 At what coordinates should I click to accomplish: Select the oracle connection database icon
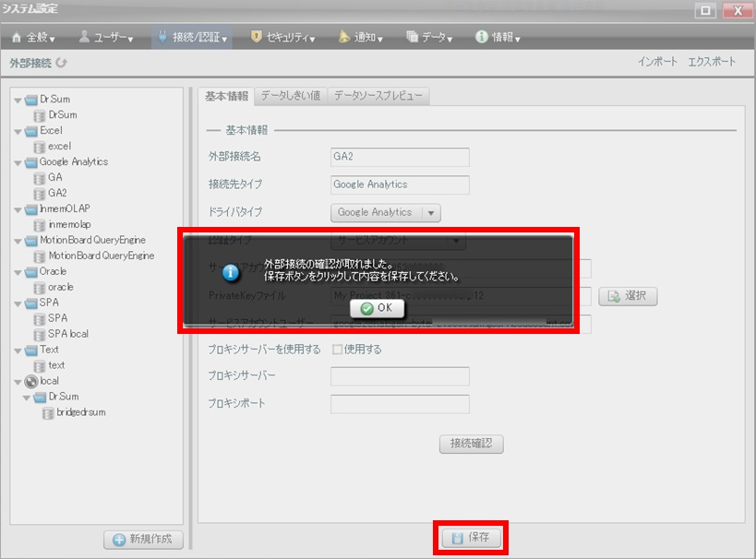click(x=40, y=288)
